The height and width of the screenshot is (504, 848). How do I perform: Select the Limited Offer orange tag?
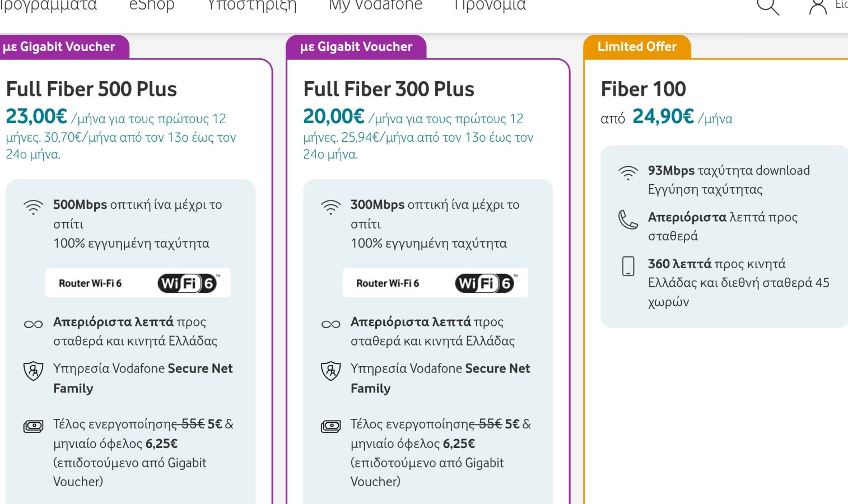pos(637,47)
